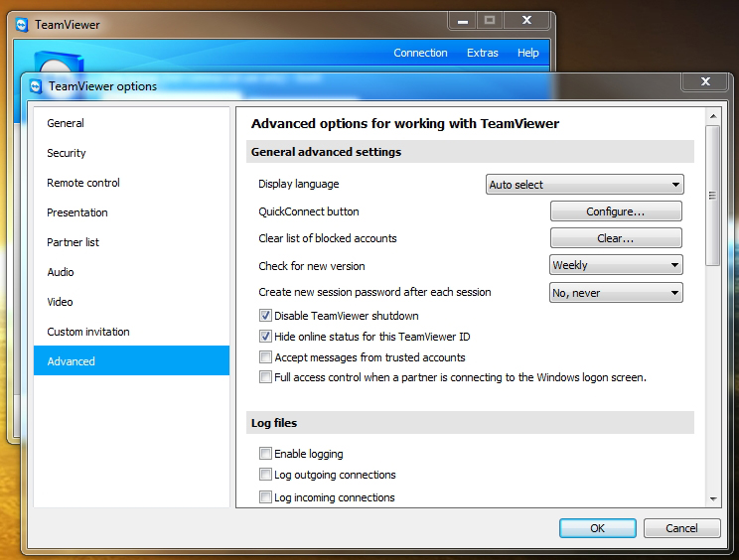Close the main TeamViewer window
The width and height of the screenshot is (739, 560).
(x=526, y=20)
